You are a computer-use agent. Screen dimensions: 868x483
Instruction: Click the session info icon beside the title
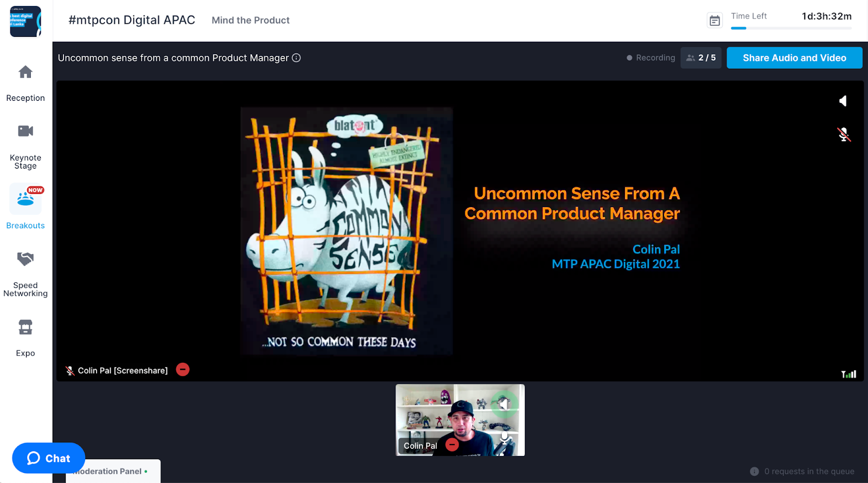coord(296,58)
